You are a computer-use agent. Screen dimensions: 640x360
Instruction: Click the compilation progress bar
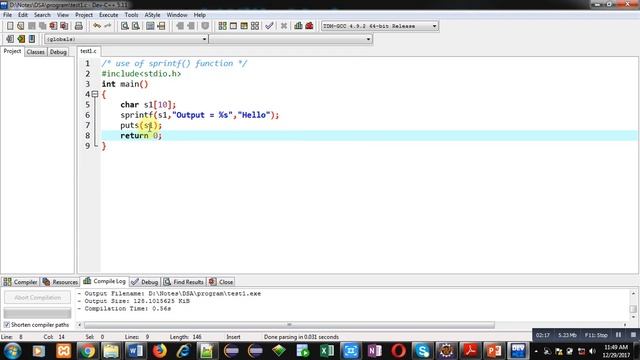[x=38, y=313]
